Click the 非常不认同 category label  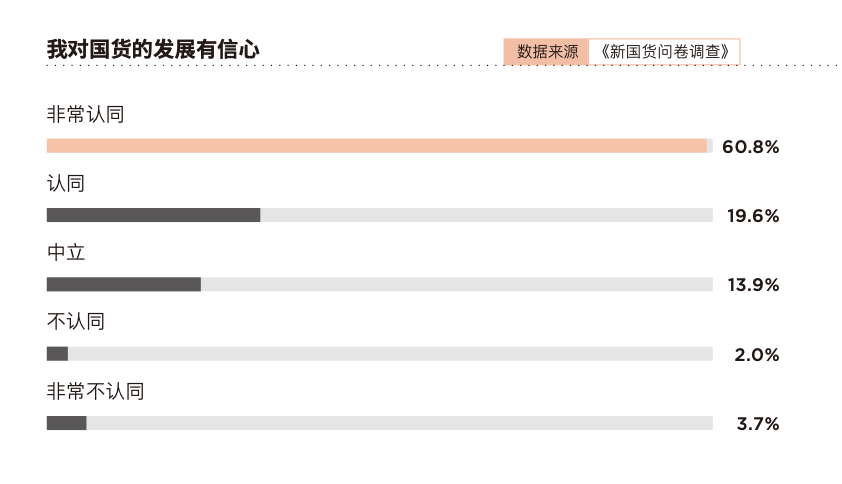click(95, 391)
